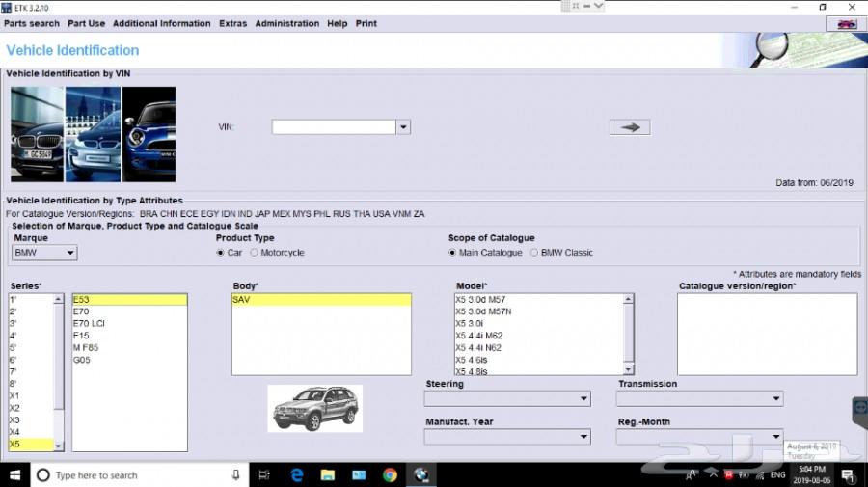868x487 pixels.
Task: Select series X3 in the list
Action: 31,420
